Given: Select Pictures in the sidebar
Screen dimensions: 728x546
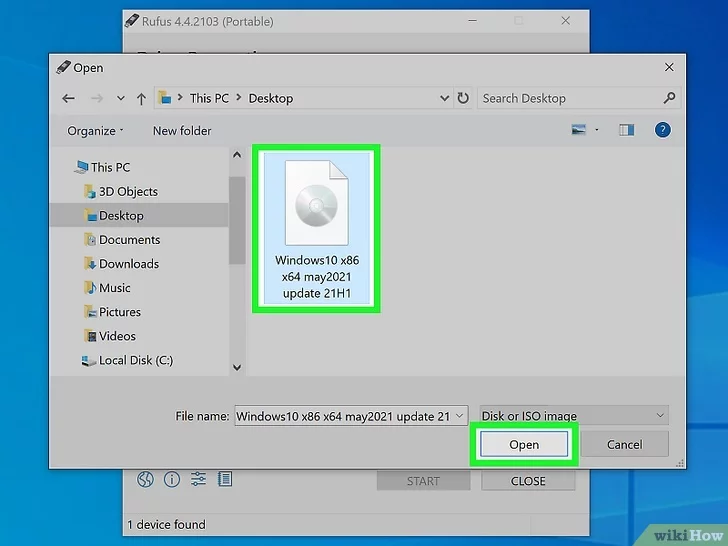Looking at the screenshot, I should pos(112,312).
